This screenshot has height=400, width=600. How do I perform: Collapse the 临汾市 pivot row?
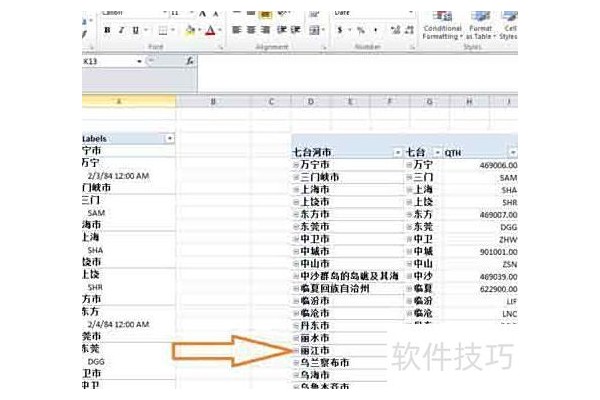296,301
